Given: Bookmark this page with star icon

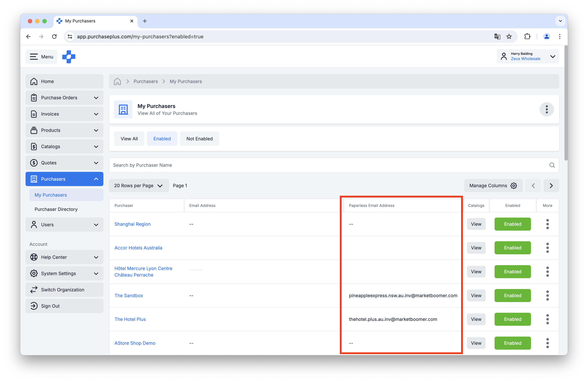Looking at the screenshot, I should 509,37.
